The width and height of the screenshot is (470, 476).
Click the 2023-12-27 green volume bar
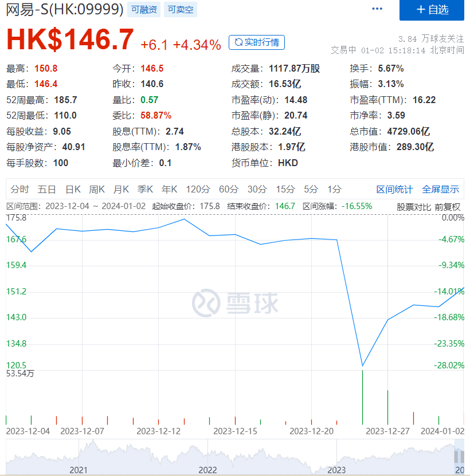[x=387, y=407]
